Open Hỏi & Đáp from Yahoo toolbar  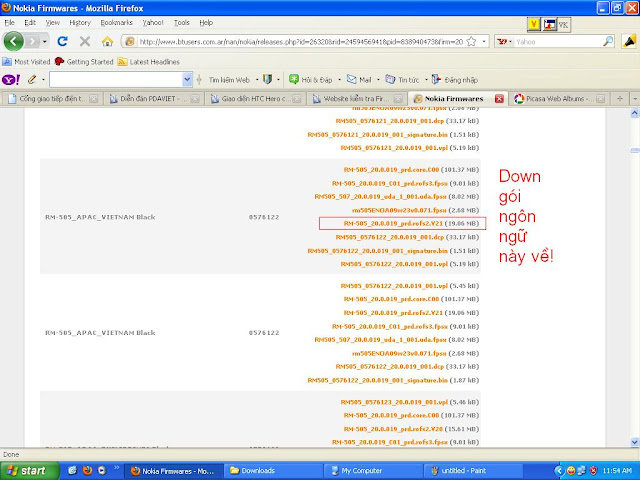311,80
